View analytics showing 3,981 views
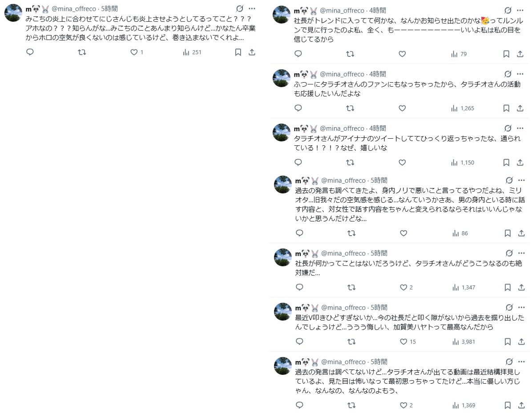The width and height of the screenshot is (532, 418). coord(463,342)
